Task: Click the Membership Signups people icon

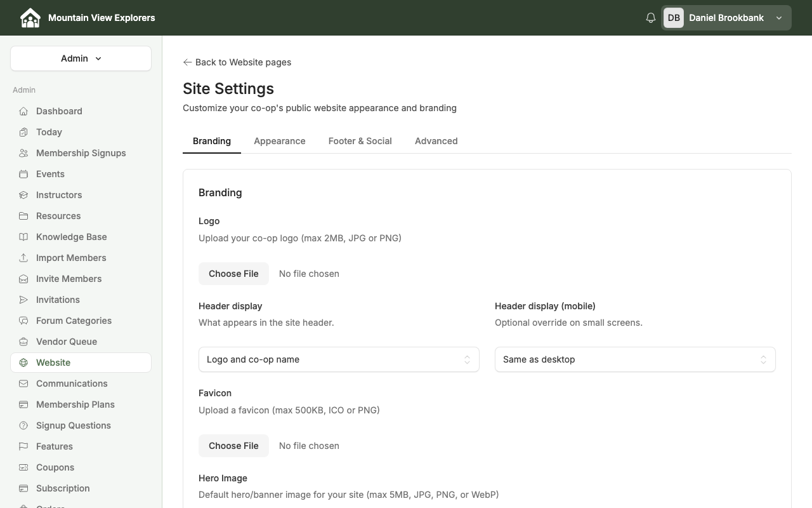Action: (x=23, y=153)
